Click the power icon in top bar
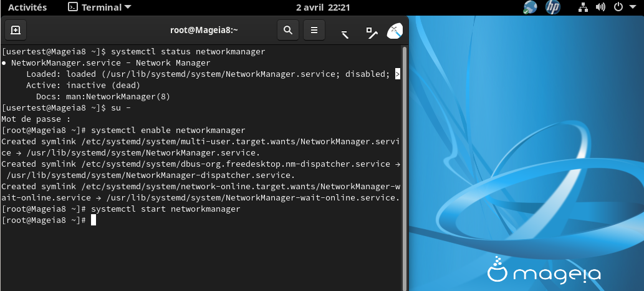The width and height of the screenshot is (644, 291). click(618, 7)
